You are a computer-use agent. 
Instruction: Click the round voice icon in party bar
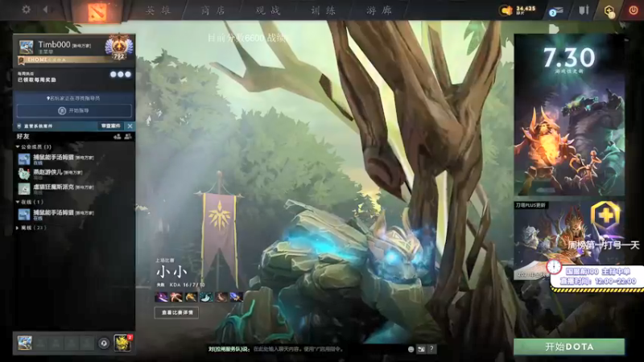pos(104,343)
